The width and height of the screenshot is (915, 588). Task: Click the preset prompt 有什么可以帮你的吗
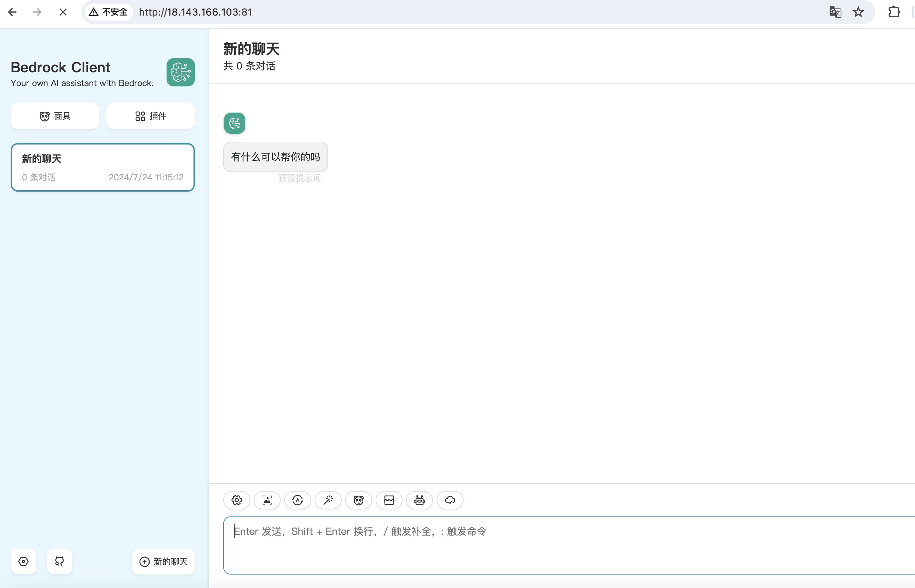click(275, 157)
